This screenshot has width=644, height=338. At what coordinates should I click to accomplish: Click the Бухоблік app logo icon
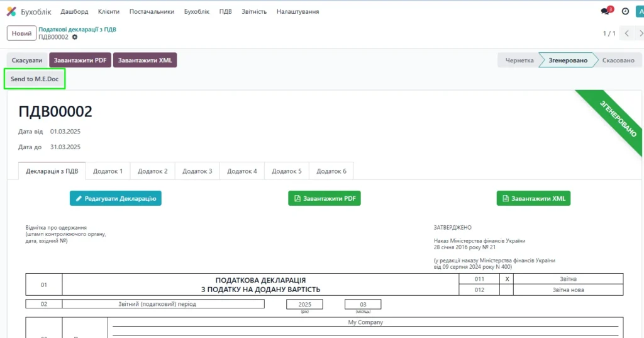(11, 11)
